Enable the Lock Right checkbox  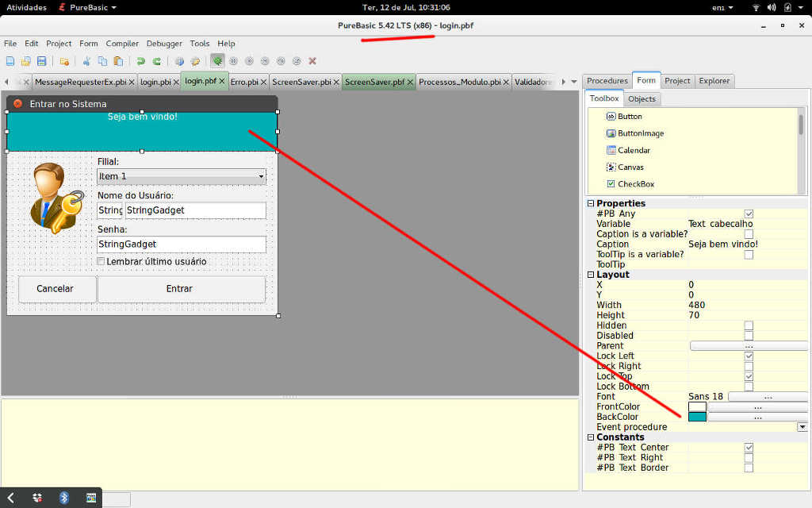[x=749, y=367]
